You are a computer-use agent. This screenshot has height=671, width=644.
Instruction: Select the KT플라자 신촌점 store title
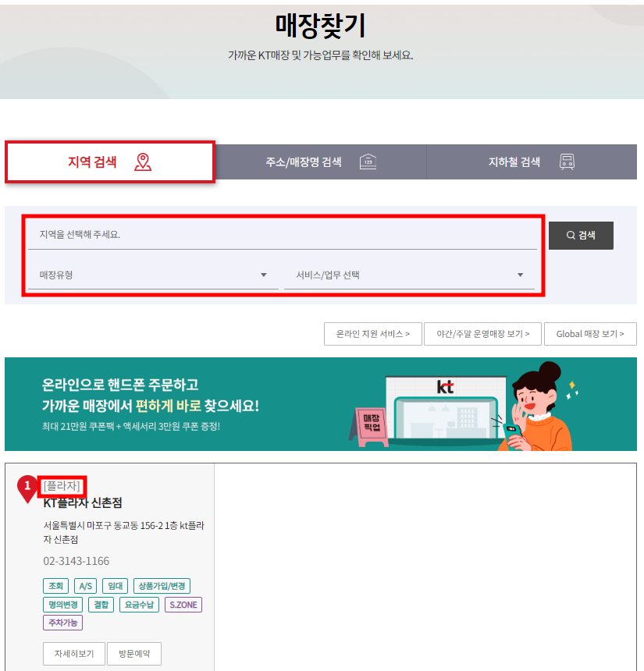83,502
